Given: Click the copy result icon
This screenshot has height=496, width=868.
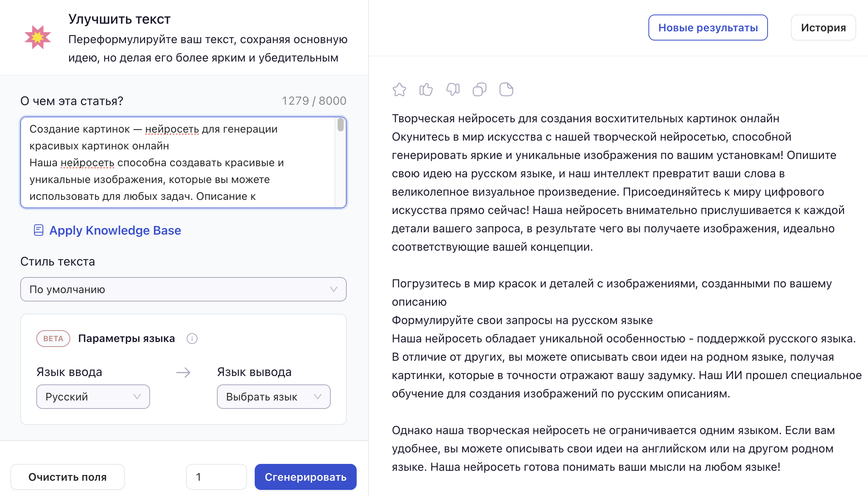Looking at the screenshot, I should pos(479,89).
